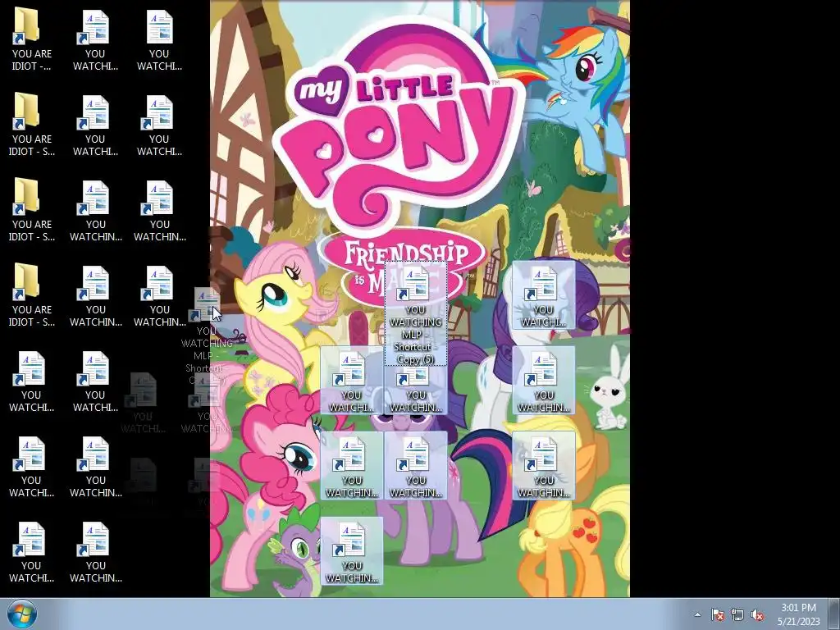Viewport: 840px width, 630px height.
Task: Select the shortcut icon over Applejack's hat
Action: [543, 466]
